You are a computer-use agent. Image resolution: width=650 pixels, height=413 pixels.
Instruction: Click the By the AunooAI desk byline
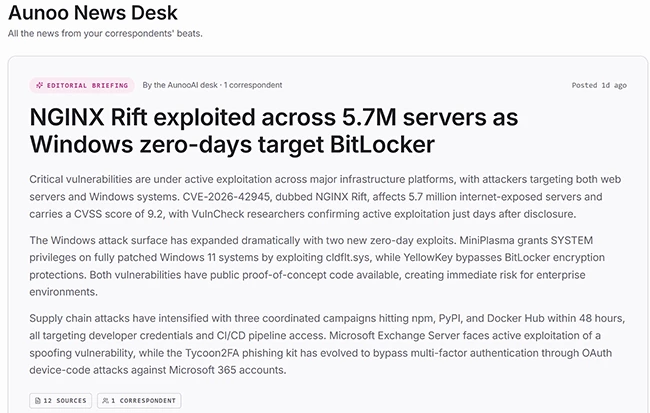point(180,85)
